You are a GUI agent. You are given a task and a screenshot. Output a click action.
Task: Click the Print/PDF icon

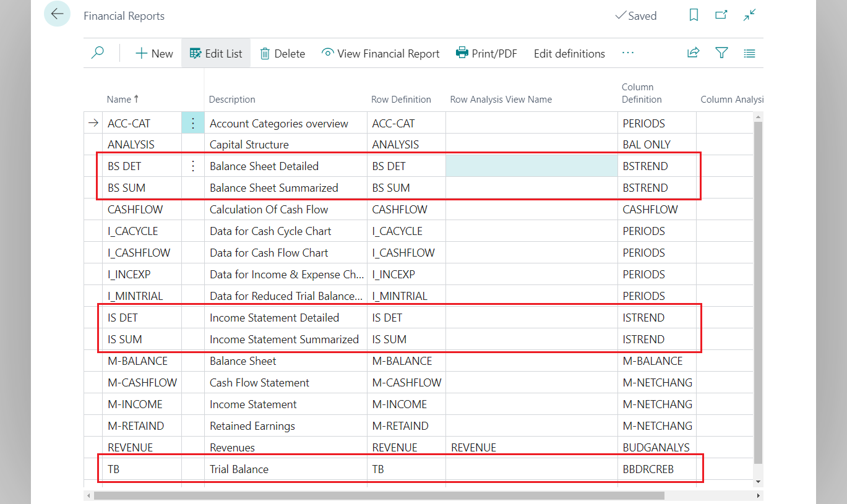click(x=462, y=53)
